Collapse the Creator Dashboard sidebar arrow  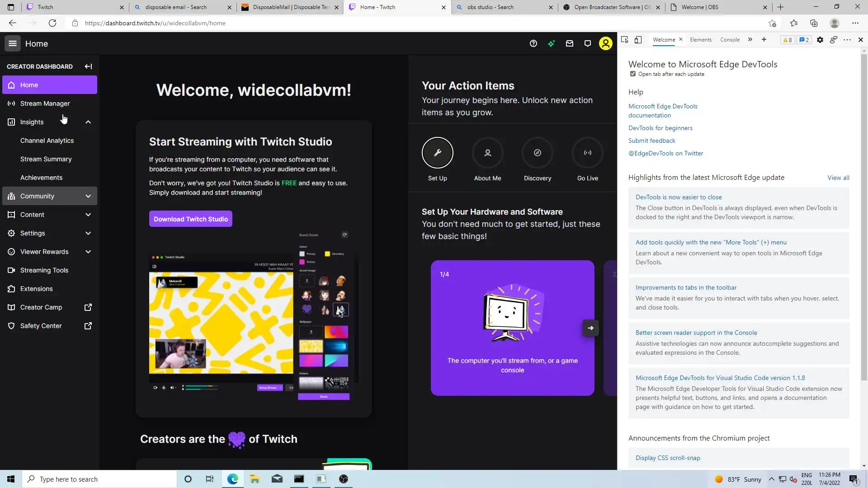pos(88,66)
